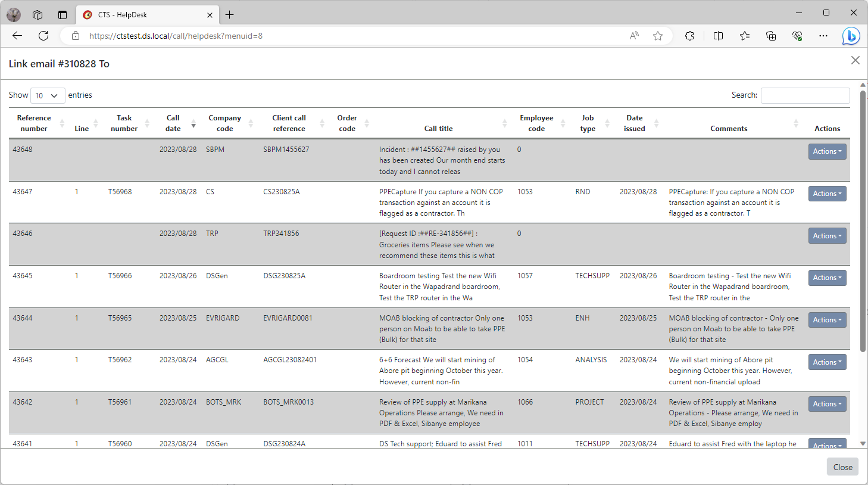This screenshot has height=485, width=868.
Task: Sort by Reference number column
Action: coord(38,123)
